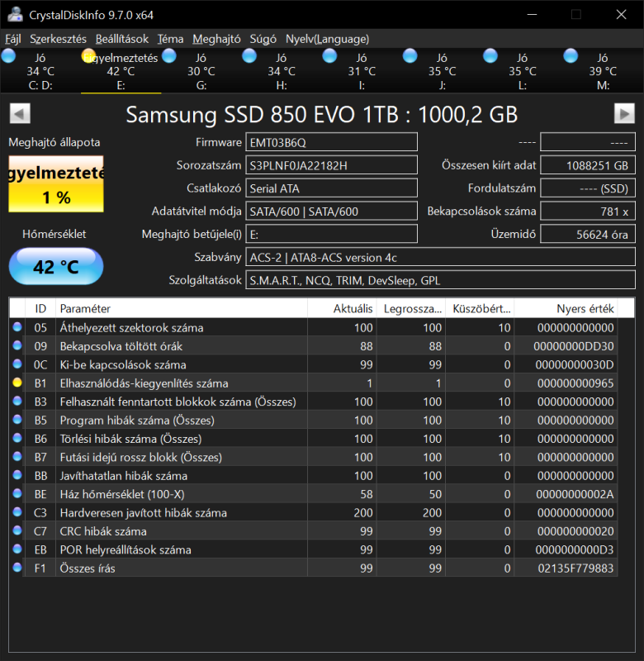The height and width of the screenshot is (661, 644).
Task: Select Elhasználódás-kiegyenlítés száma row
Action: click(x=314, y=383)
